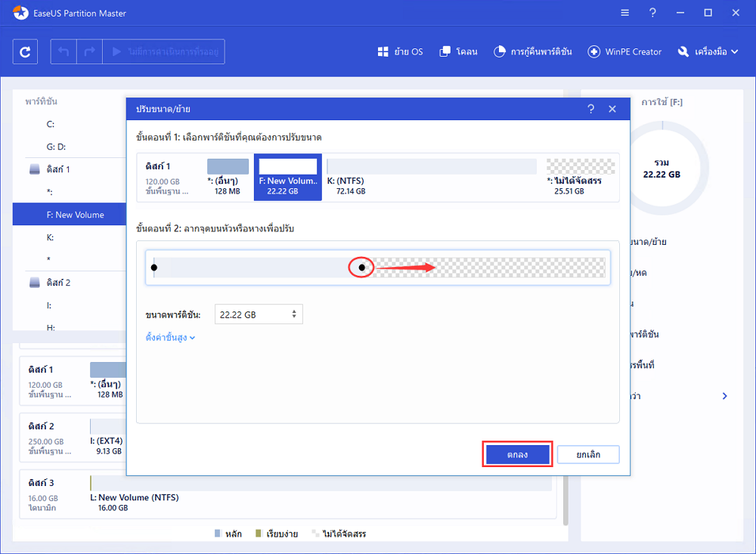
Task: Select K: (NTFS) 72.14 GB partition block
Action: 432,177
